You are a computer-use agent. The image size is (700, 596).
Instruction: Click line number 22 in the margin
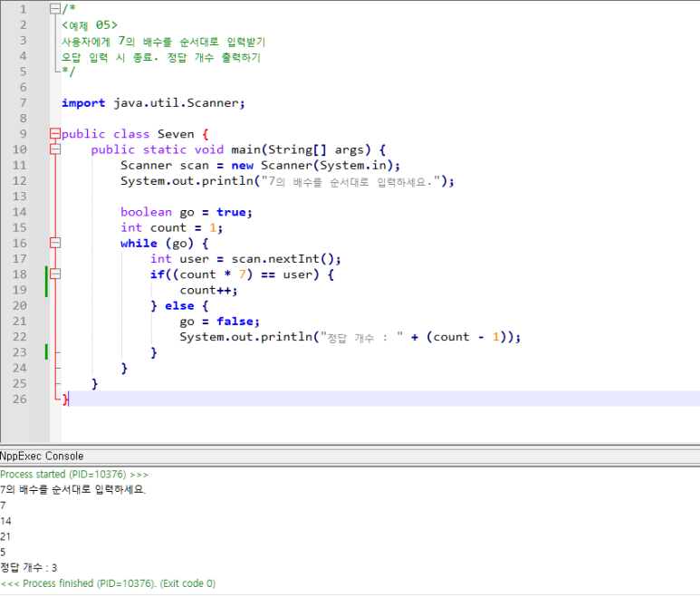[20, 337]
